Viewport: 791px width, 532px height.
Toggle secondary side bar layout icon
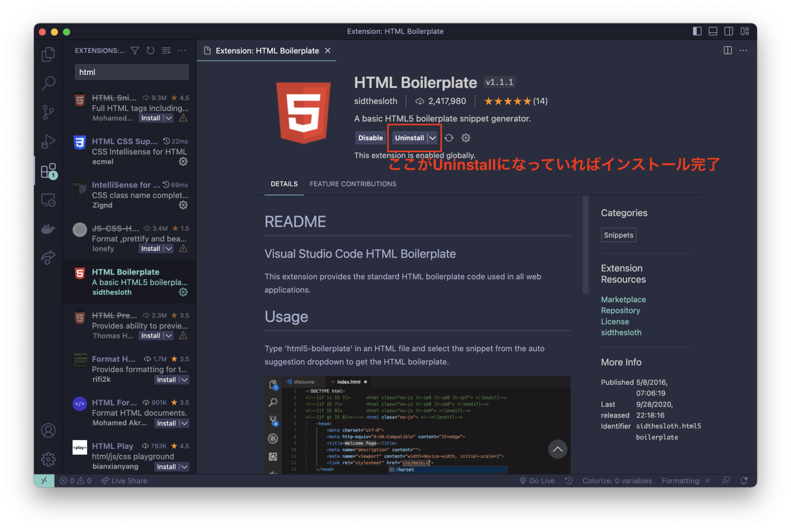[x=728, y=31]
